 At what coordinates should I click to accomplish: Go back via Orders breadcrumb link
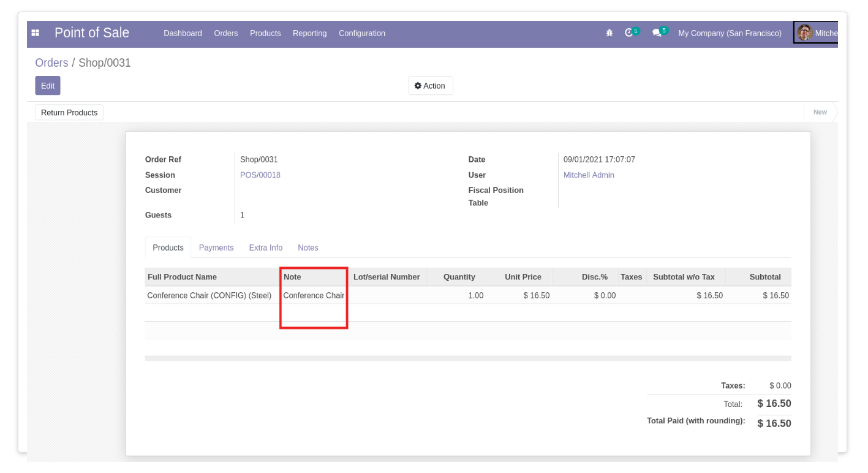(51, 62)
